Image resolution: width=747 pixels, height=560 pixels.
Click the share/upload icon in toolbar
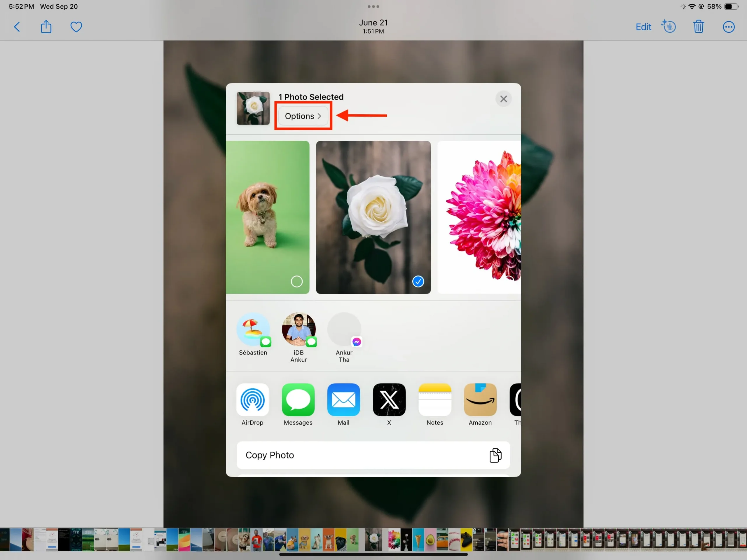point(46,27)
